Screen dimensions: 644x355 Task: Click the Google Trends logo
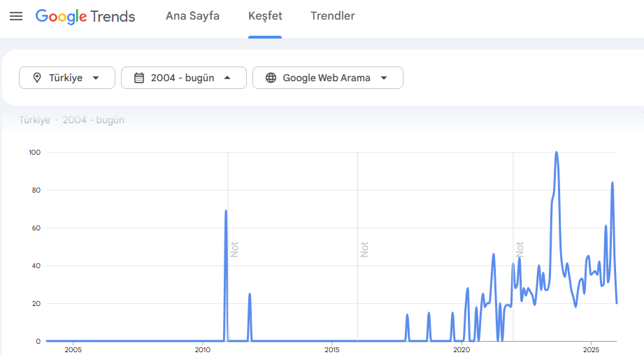pyautogui.click(x=85, y=16)
